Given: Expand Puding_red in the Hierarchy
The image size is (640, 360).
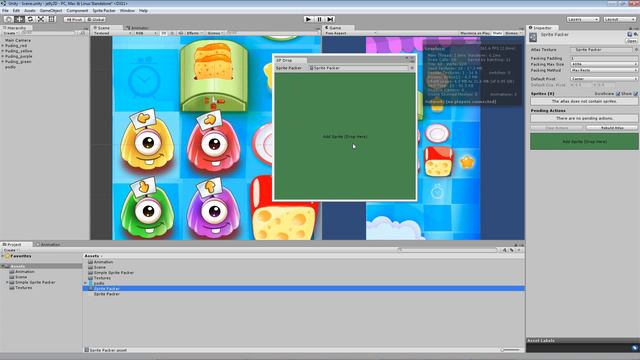Looking at the screenshot, I should (2, 46).
